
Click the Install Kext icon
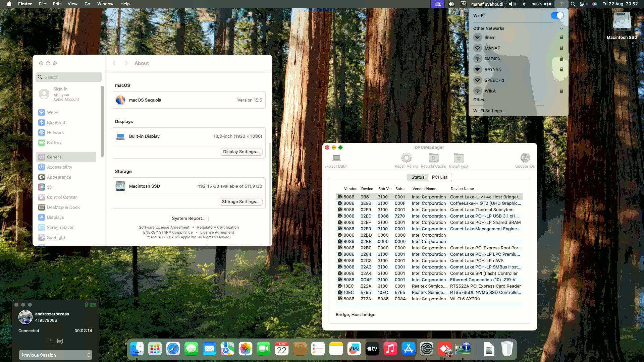(x=459, y=158)
